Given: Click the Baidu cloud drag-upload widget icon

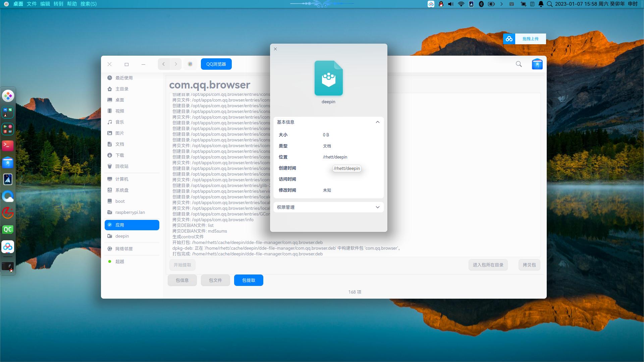Looking at the screenshot, I should 509,39.
